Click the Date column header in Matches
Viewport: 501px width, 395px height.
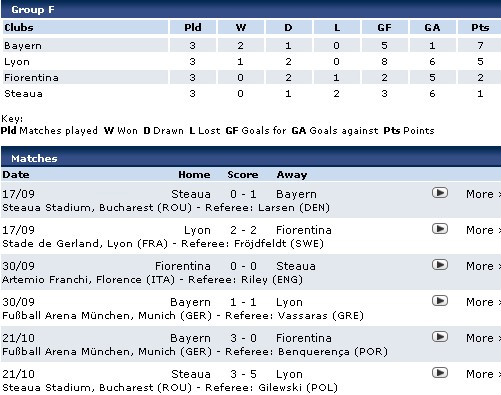16,175
